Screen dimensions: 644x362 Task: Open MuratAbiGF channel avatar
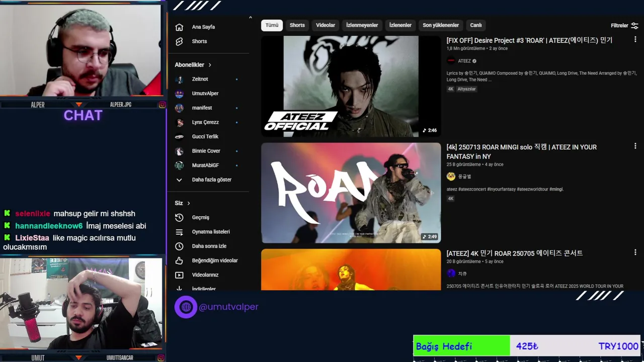pyautogui.click(x=179, y=165)
